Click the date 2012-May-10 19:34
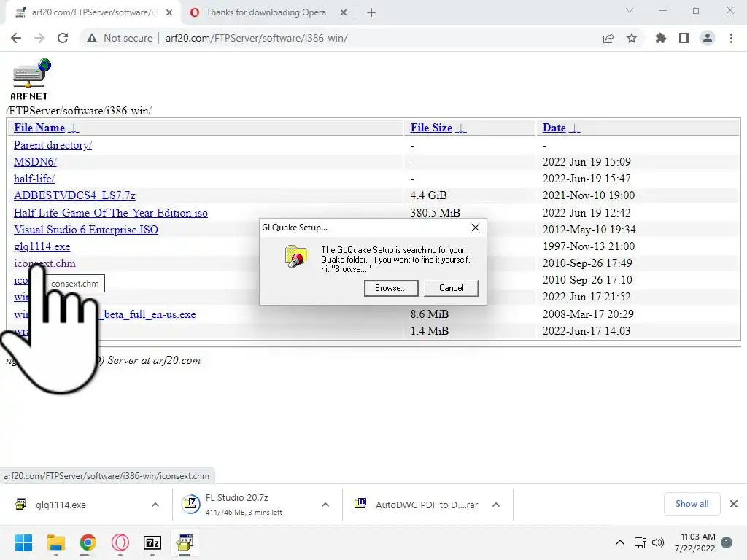Viewport: 747px width, 560px height. pyautogui.click(x=589, y=230)
